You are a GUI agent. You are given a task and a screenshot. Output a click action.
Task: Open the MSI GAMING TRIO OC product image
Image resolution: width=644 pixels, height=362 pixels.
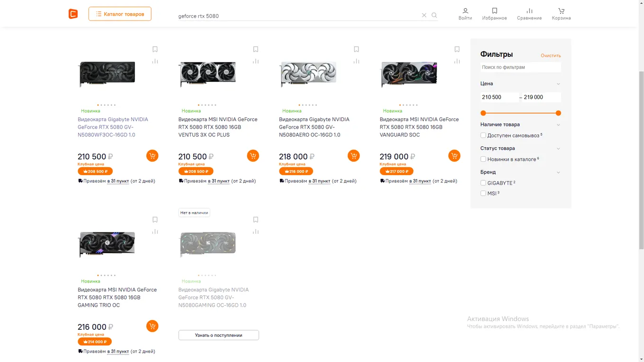point(107,244)
